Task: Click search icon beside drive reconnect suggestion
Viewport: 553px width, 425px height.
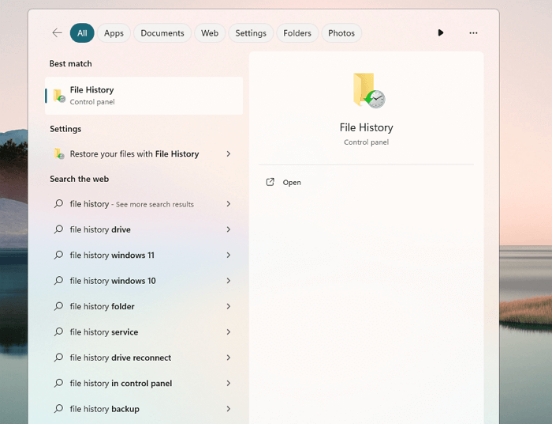Action: click(x=59, y=357)
